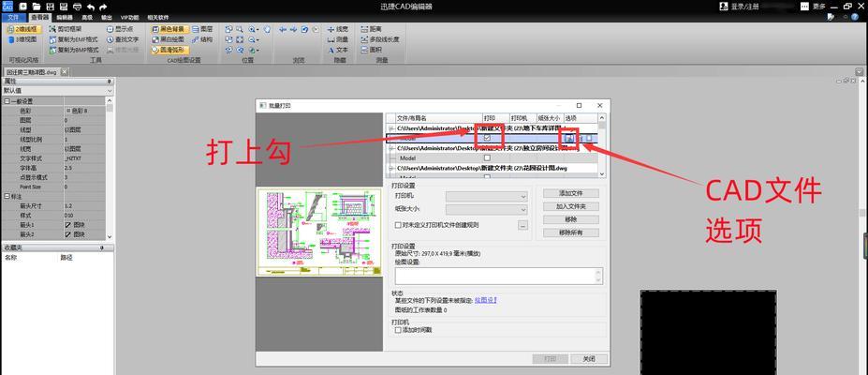The width and height of the screenshot is (868, 375).
Task: Switch to the 输出 ribbon tab
Action: [x=107, y=17]
